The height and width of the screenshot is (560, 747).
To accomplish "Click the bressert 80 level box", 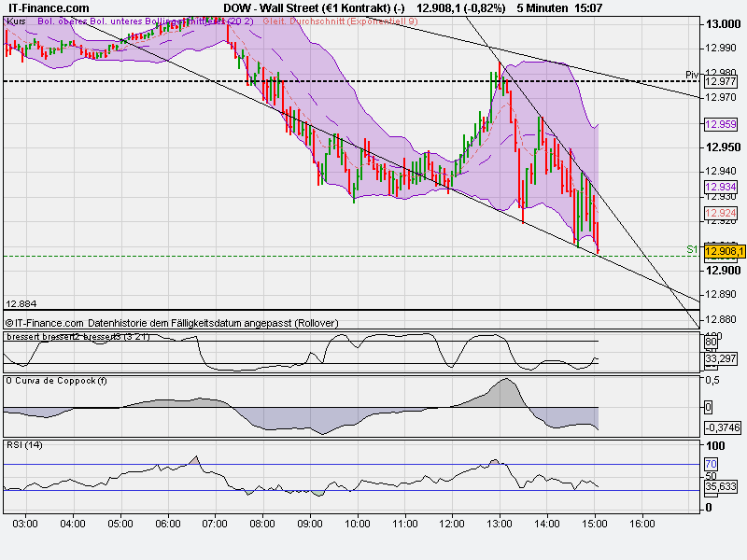I will (x=711, y=342).
